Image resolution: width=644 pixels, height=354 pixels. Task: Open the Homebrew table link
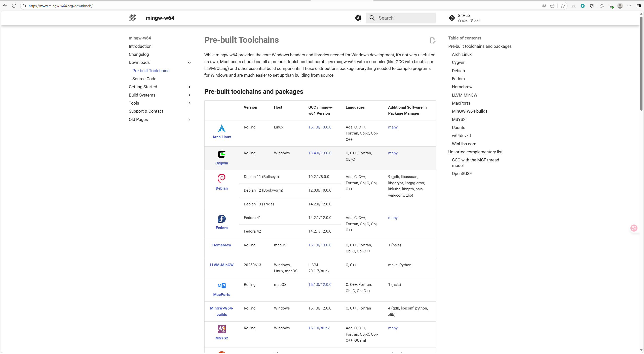[x=221, y=245]
